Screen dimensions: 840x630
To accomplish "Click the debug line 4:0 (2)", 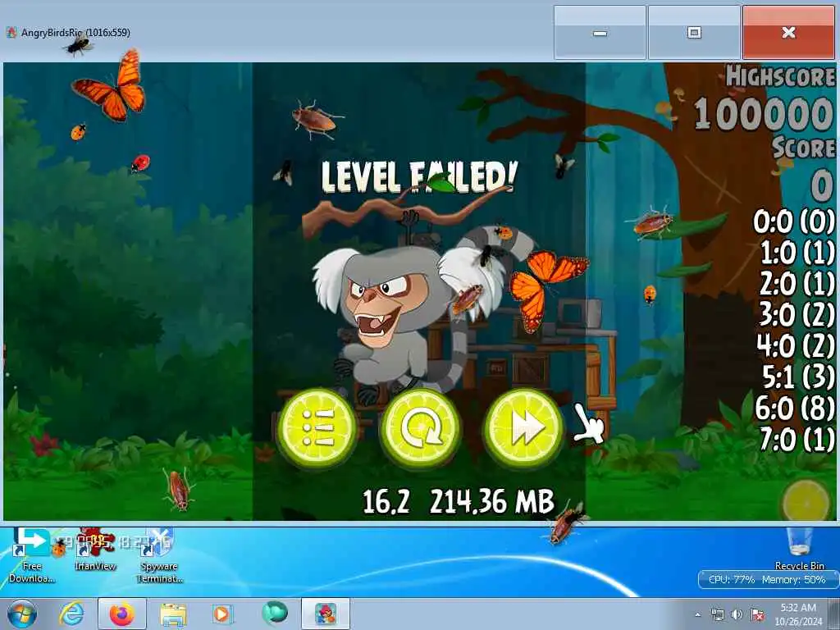I will click(x=796, y=345).
